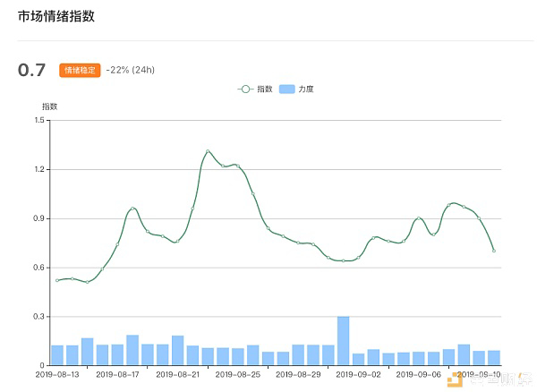537x392 pixels.
Task: Select the peak data point near 1.3
Action: click(208, 151)
